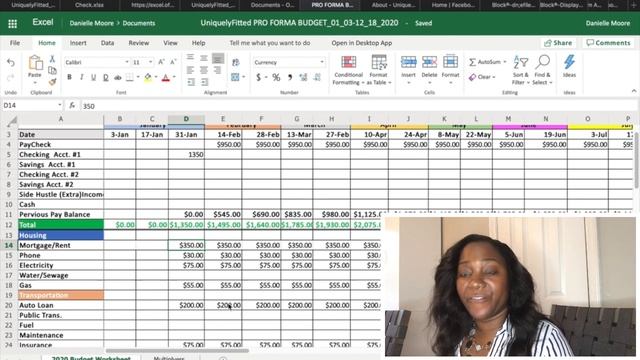Activate the Format Painter brush
Image resolution: width=640 pixels, height=360 pixels.
(x=52, y=82)
